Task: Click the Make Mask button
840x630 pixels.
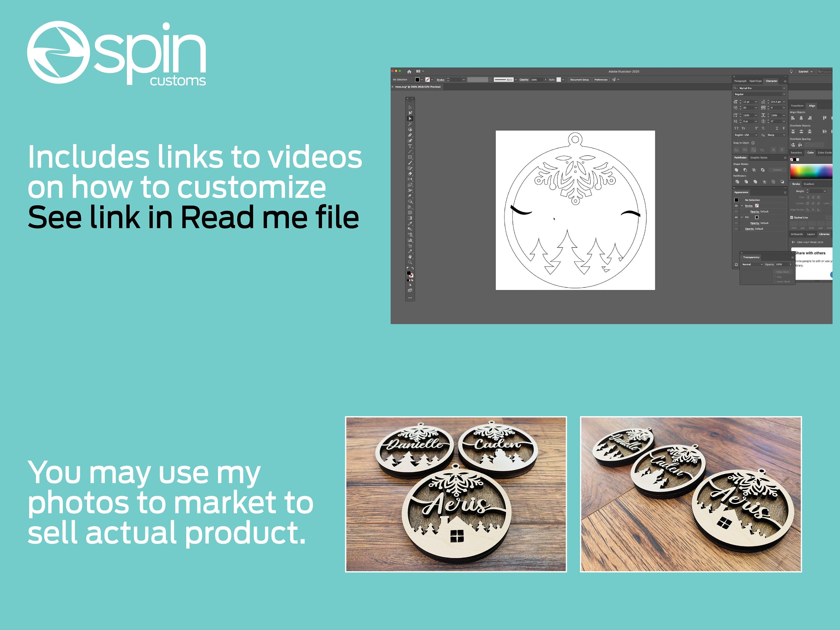Action: (783, 272)
